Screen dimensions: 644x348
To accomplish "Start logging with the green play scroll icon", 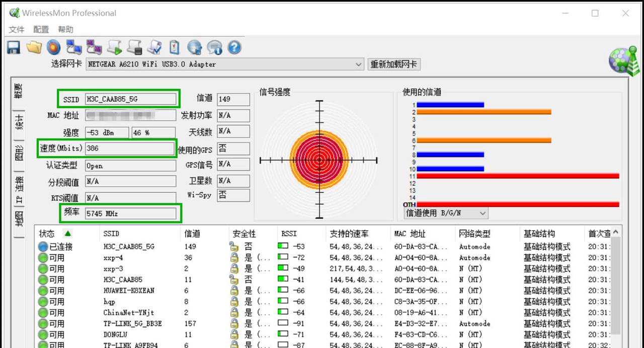I will [114, 47].
